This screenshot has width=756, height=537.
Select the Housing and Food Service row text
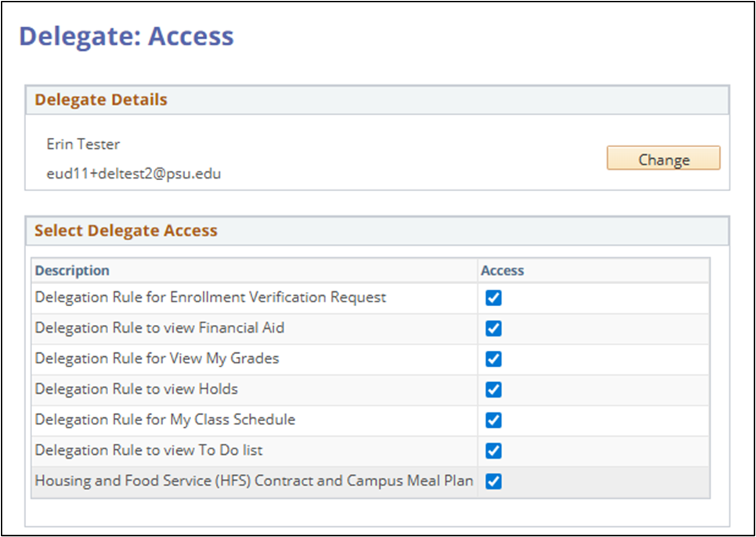click(x=254, y=481)
